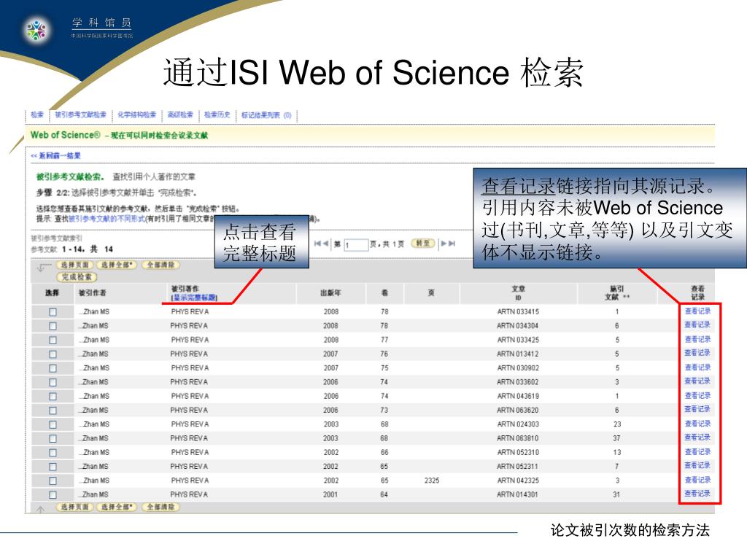Click the ARTN 014301 article ID cell
The image size is (747, 560).
[517, 495]
